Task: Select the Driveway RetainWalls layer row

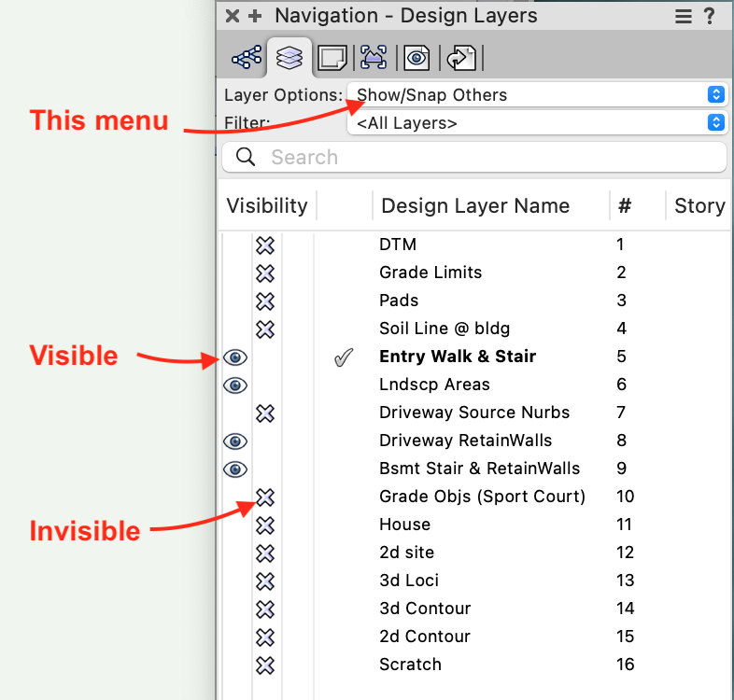Action: (x=465, y=441)
